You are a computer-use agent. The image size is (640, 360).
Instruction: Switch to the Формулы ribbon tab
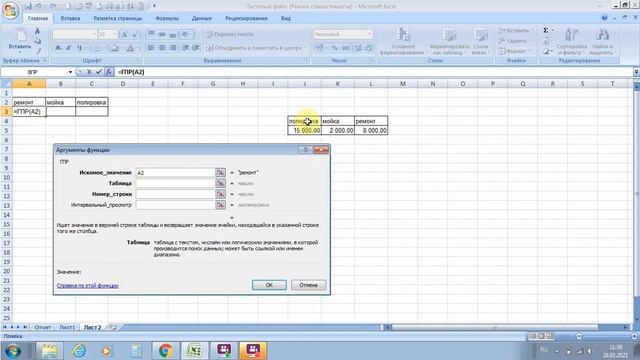pyautogui.click(x=167, y=18)
